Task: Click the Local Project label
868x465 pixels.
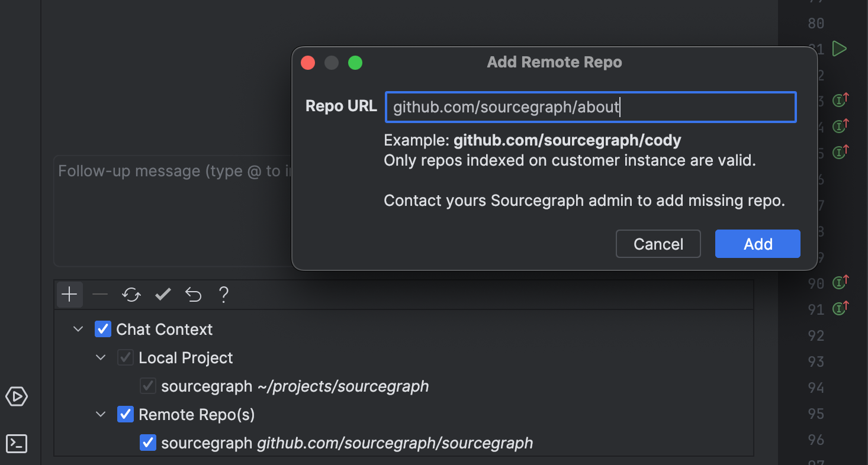Action: (186, 358)
